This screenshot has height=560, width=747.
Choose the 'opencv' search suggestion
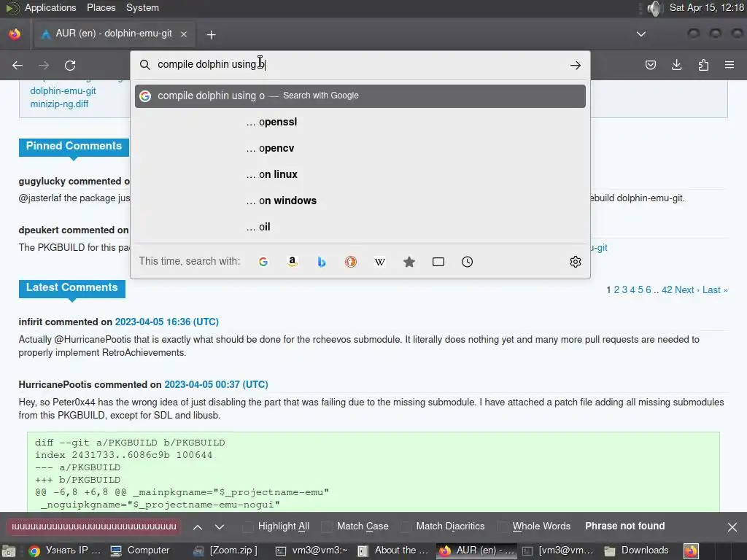(x=360, y=148)
